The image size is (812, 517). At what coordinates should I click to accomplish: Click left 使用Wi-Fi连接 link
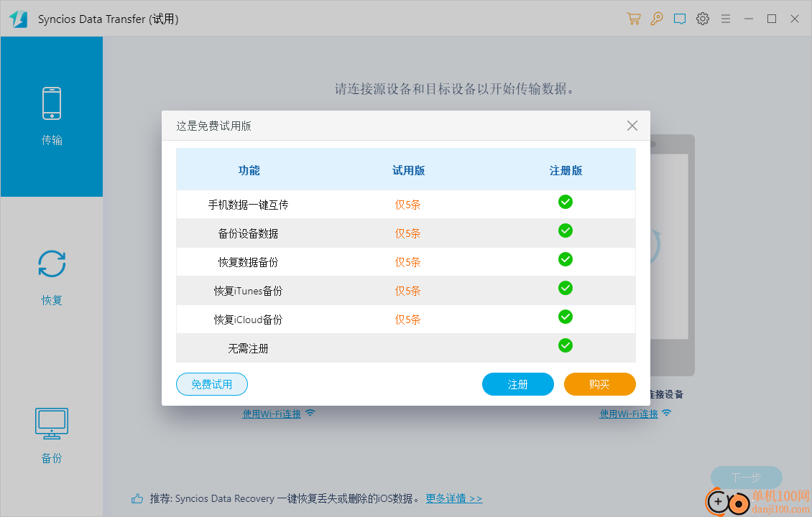[272, 414]
